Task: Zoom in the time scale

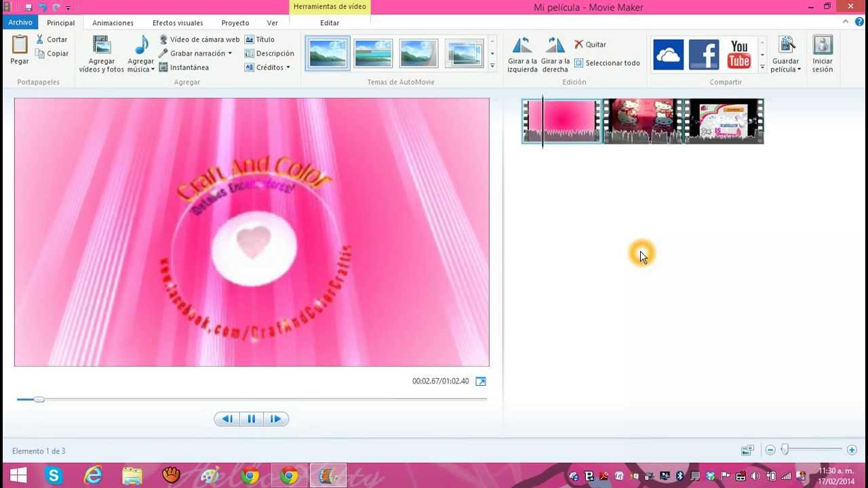Action: [852, 450]
